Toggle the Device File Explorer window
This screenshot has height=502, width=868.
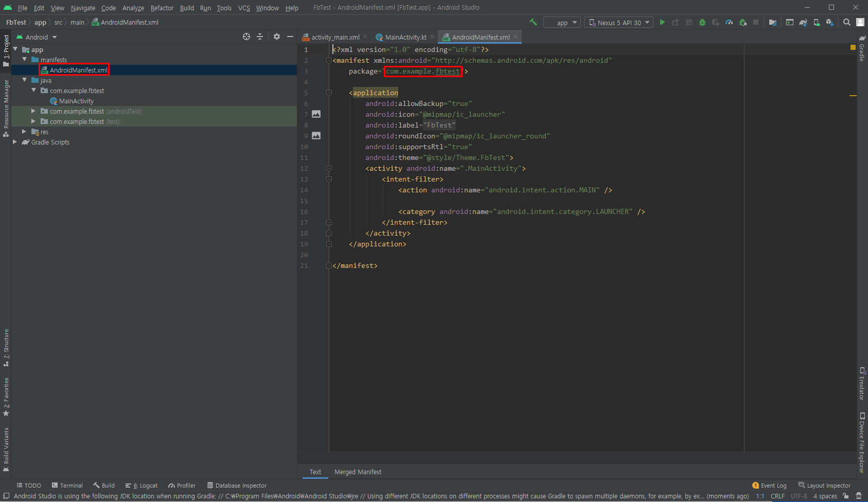(x=862, y=442)
